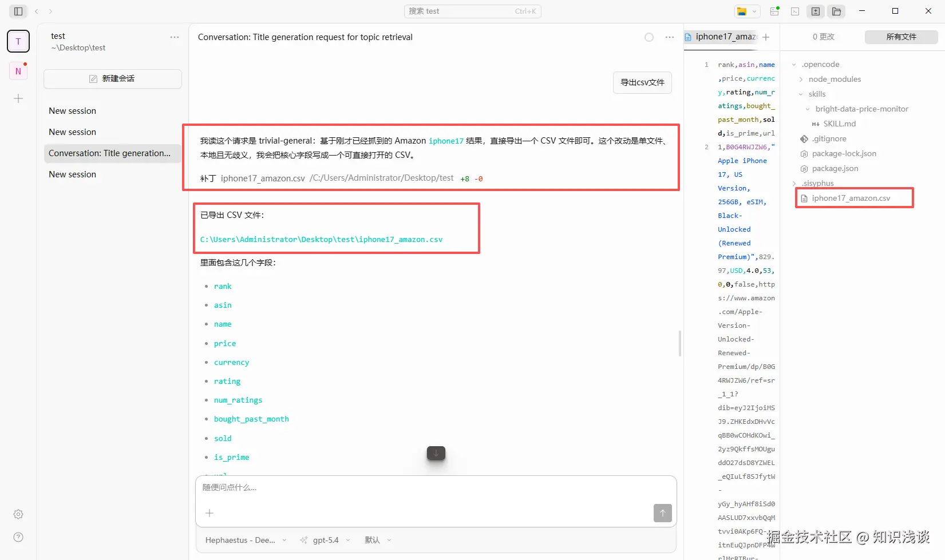Toggle the left sidebar panel icon
Viewport: 945px width, 560px height.
[18, 11]
